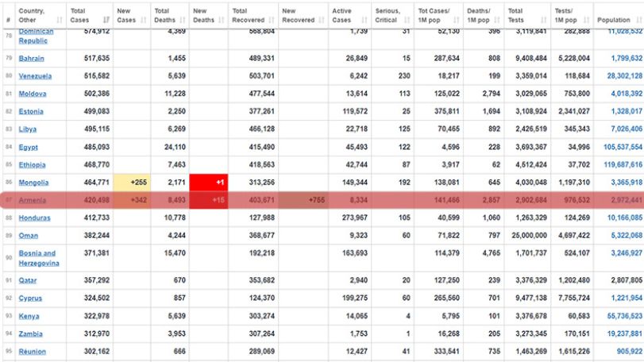644x362 pixels.
Task: Click the Tests/1M pop sort icon
Action: coord(587,20)
